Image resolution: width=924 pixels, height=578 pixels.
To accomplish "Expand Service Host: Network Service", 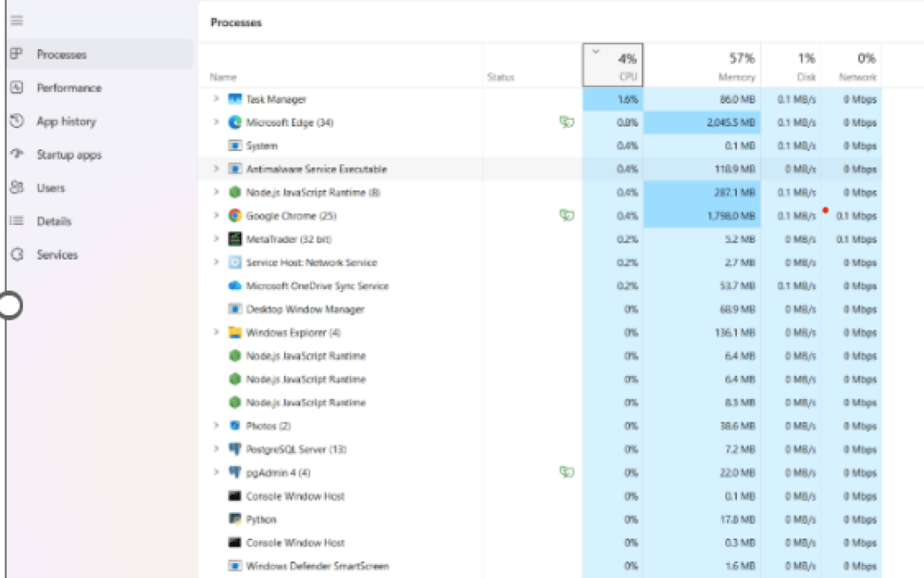I will (x=216, y=262).
